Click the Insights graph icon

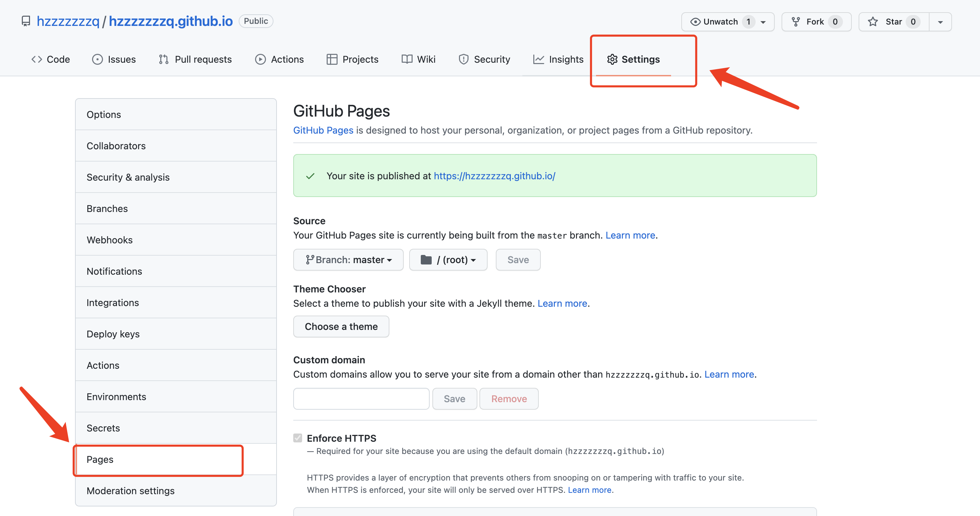[x=538, y=59]
